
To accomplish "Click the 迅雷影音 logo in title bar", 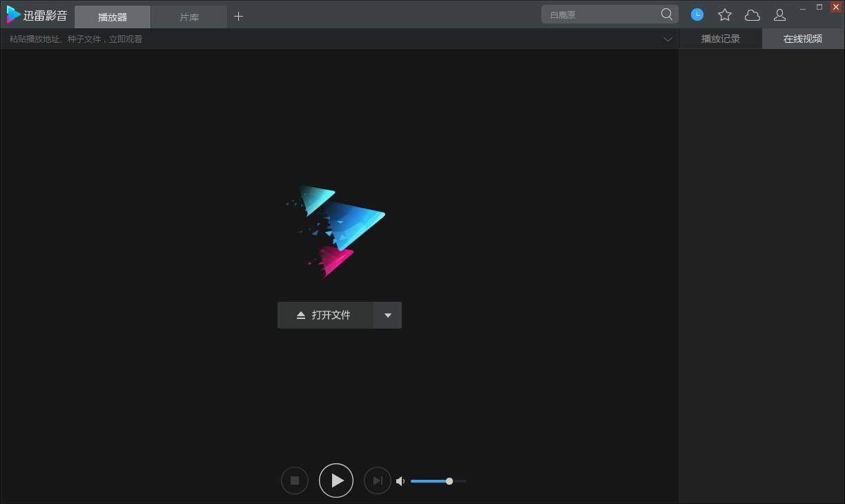I will click(37, 15).
